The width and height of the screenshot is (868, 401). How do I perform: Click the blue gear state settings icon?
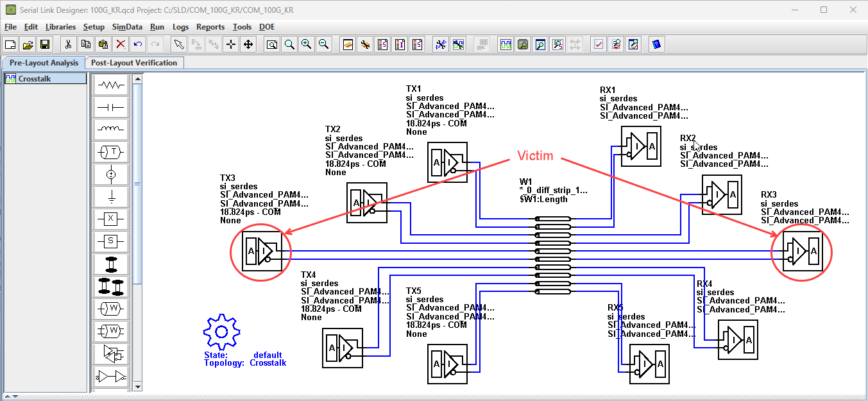221,332
